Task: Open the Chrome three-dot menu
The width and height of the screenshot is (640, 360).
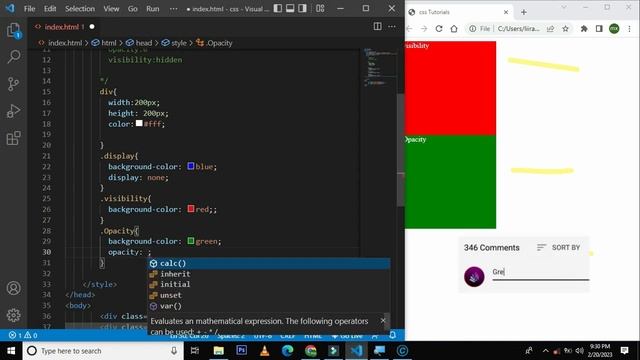Action: (x=629, y=29)
